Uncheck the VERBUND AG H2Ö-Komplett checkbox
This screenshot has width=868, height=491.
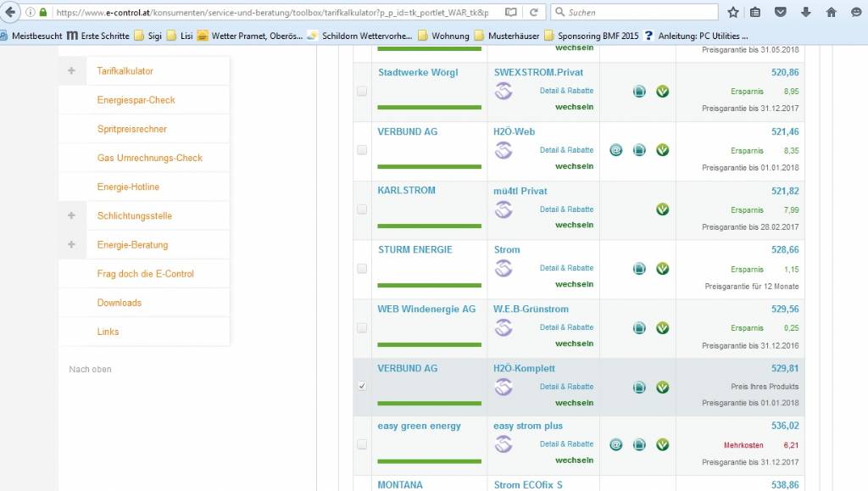(x=362, y=386)
